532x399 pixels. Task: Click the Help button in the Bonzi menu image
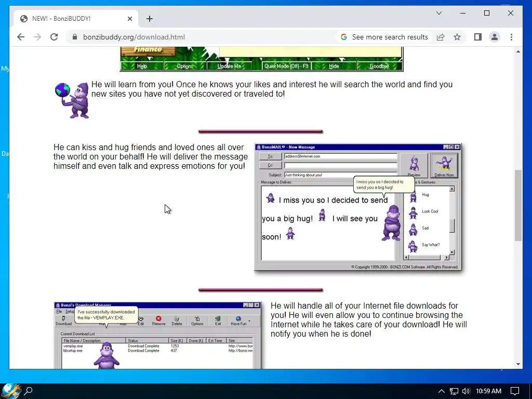pyautogui.click(x=142, y=66)
